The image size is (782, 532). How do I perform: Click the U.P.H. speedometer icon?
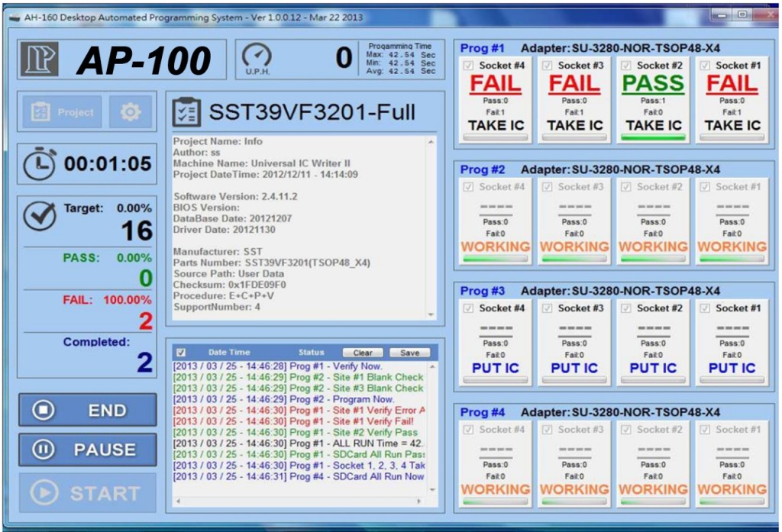[x=257, y=57]
